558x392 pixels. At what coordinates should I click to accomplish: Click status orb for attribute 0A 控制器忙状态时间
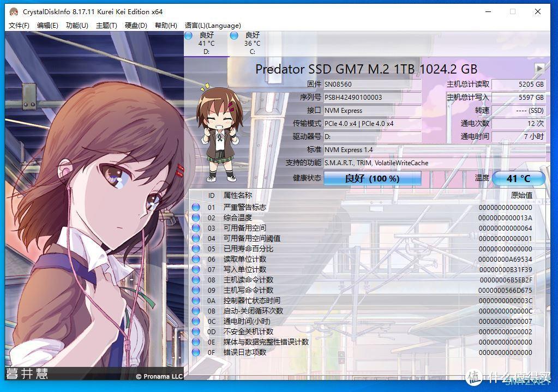point(196,300)
